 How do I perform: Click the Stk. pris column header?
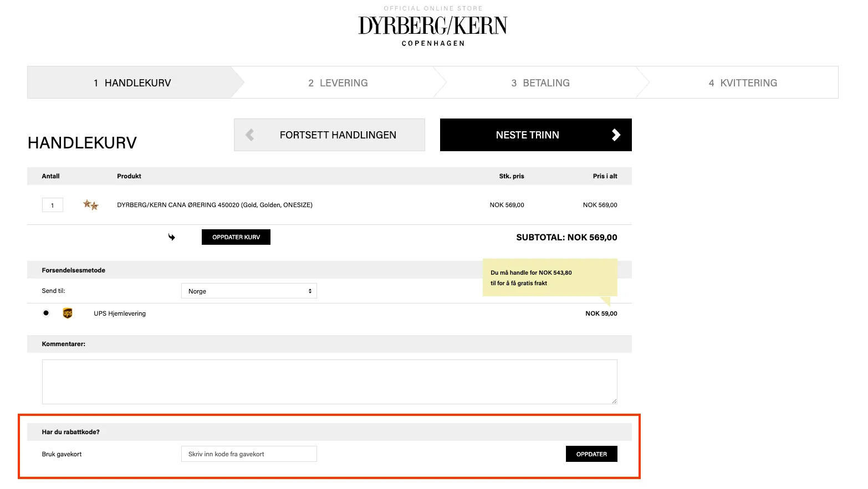click(x=512, y=176)
